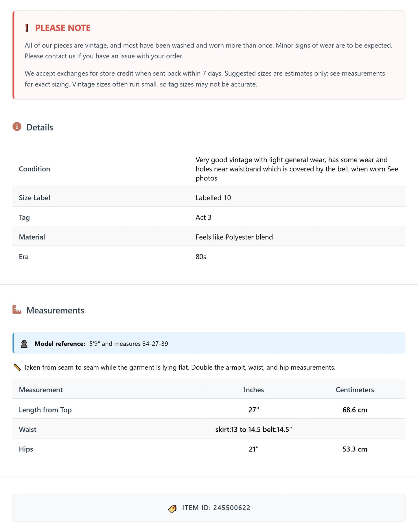Click the PLEASE NOTE heading

63,28
